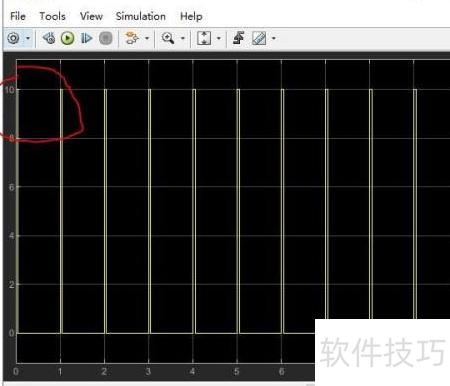Expand dropdown arrow beside highlight signal icon
The height and width of the screenshot is (386, 450).
click(x=147, y=38)
